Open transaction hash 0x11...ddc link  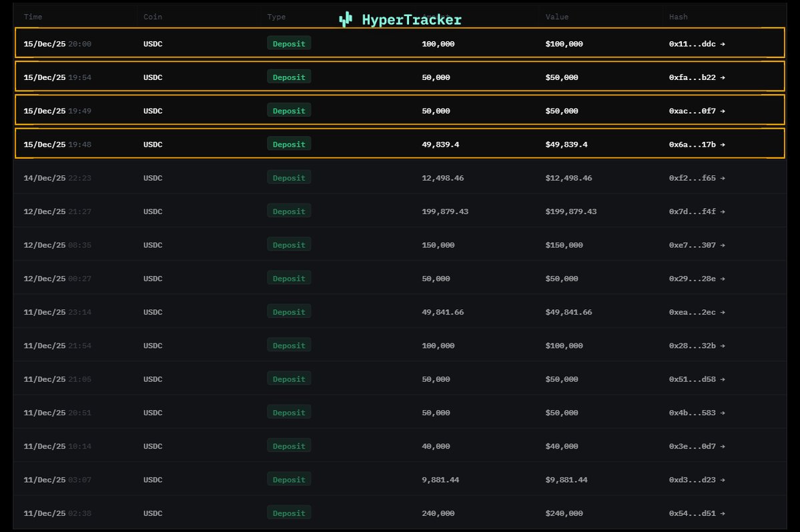(x=693, y=44)
